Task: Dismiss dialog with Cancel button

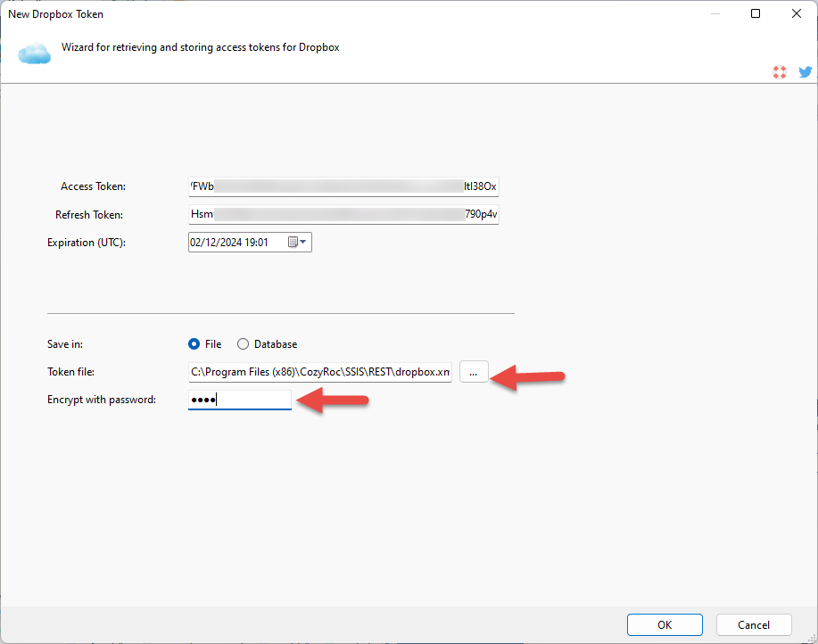Action: coord(754,624)
